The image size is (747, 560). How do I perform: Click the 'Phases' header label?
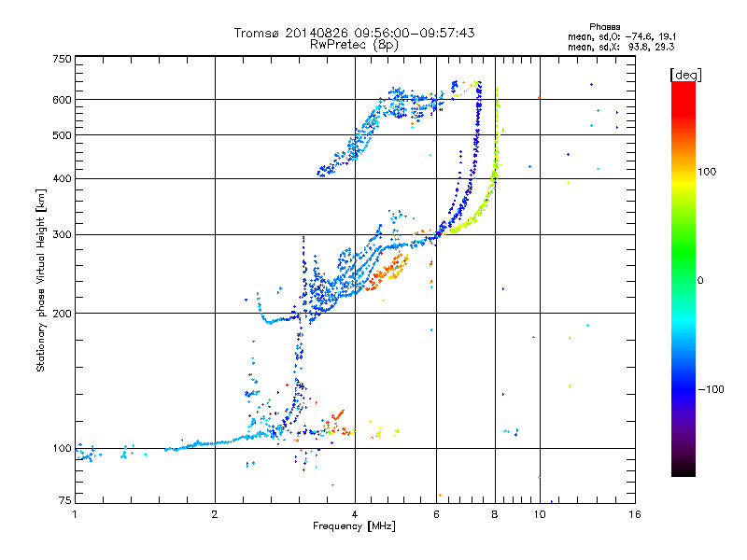[x=604, y=27]
